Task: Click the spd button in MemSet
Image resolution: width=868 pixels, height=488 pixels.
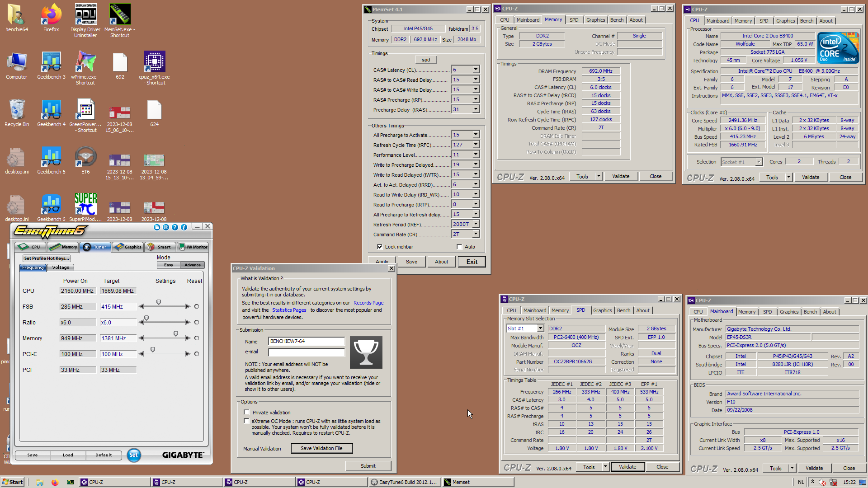Action: [x=426, y=60]
